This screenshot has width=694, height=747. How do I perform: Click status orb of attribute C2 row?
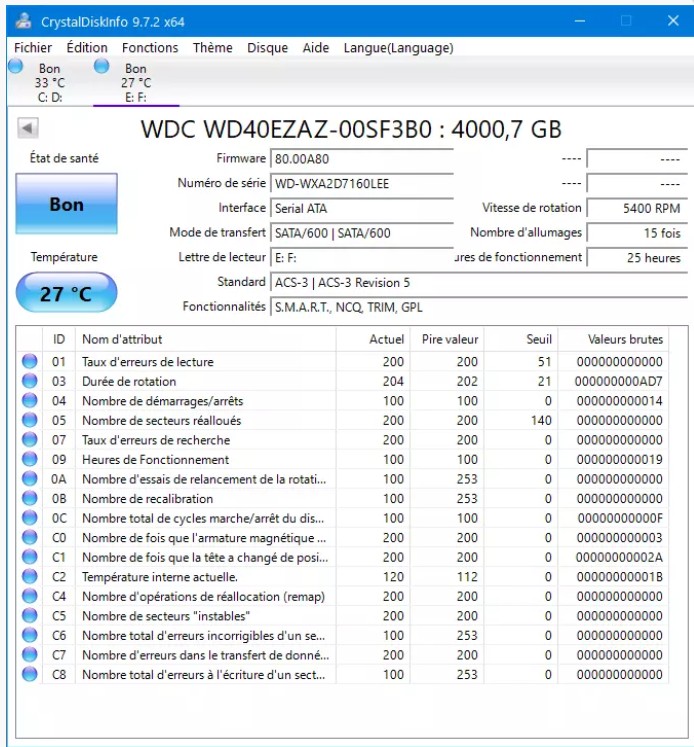(30, 576)
